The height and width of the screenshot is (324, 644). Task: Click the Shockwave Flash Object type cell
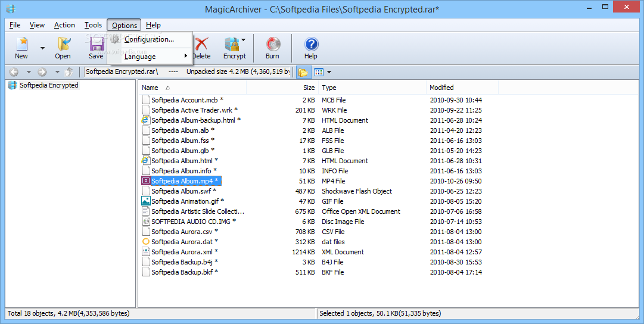click(357, 191)
